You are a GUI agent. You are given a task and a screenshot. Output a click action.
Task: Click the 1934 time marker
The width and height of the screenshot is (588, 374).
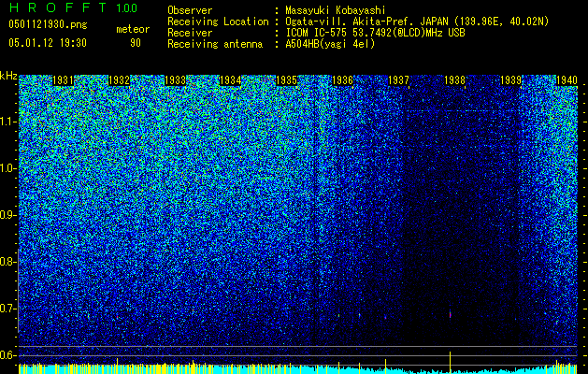pyautogui.click(x=230, y=80)
